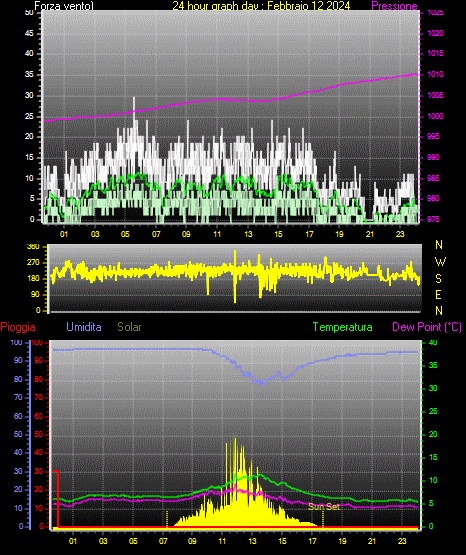Screen dimensions: 466x555
Task: Click the green Temperatura legend label
Action: tap(343, 327)
